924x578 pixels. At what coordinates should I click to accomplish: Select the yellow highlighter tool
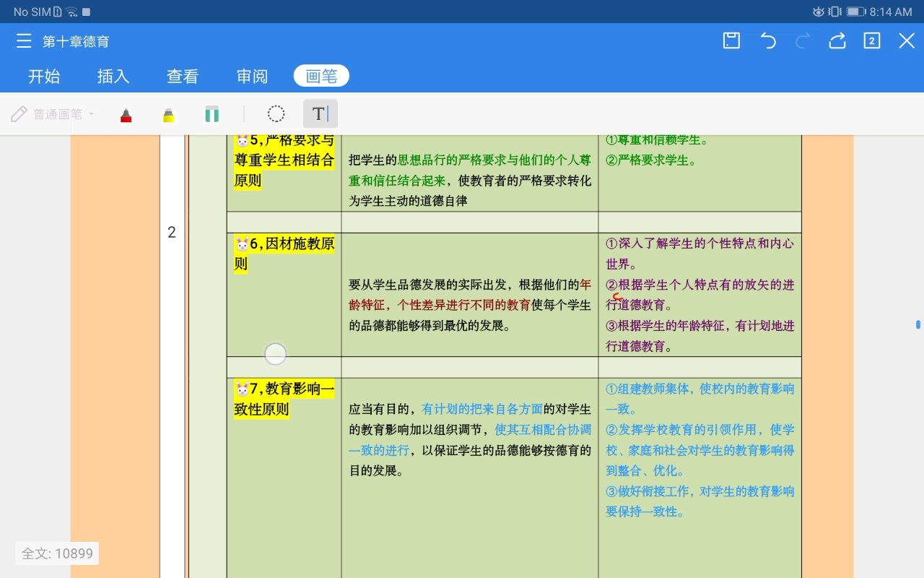(x=168, y=114)
